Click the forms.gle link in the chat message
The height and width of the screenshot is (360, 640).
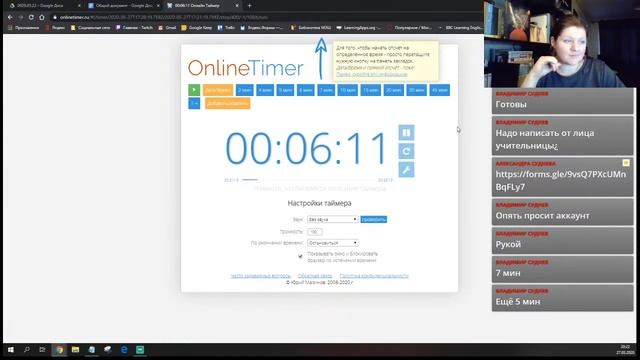[560, 180]
